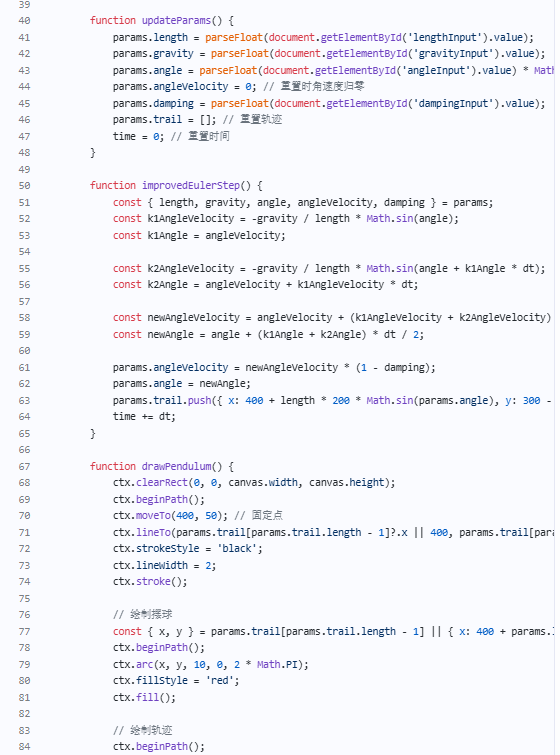The image size is (560, 755).
Task: Click the 'lengthInput' string on line 41
Action: [443, 38]
